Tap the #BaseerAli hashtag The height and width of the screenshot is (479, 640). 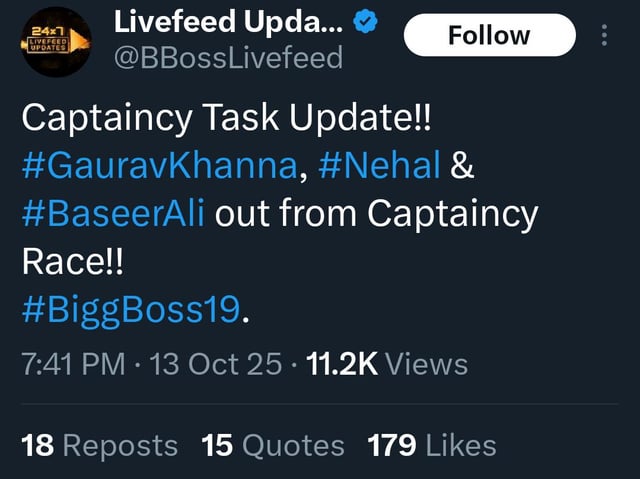(x=114, y=215)
